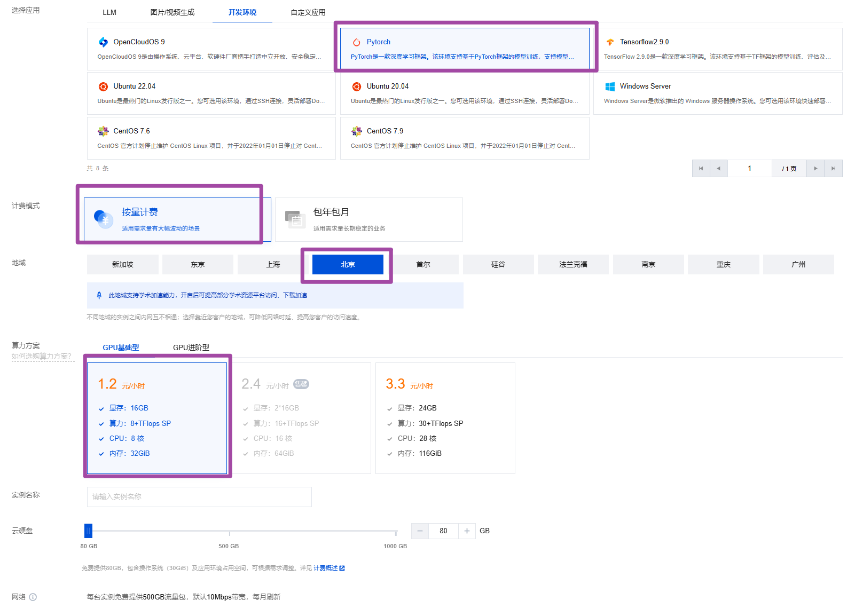Select the OpenCloudOS 9 environment title

point(139,42)
